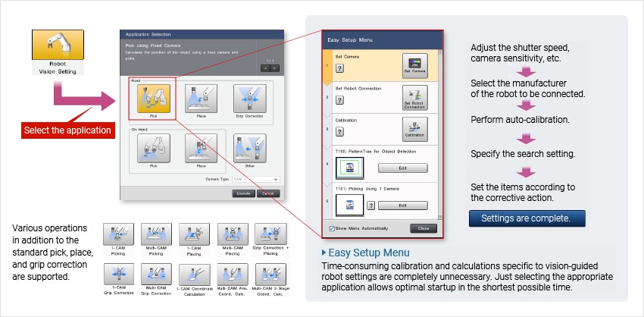Edit T100 PatternTrax for Object Detection
This screenshot has height=317, width=644.
pos(402,168)
